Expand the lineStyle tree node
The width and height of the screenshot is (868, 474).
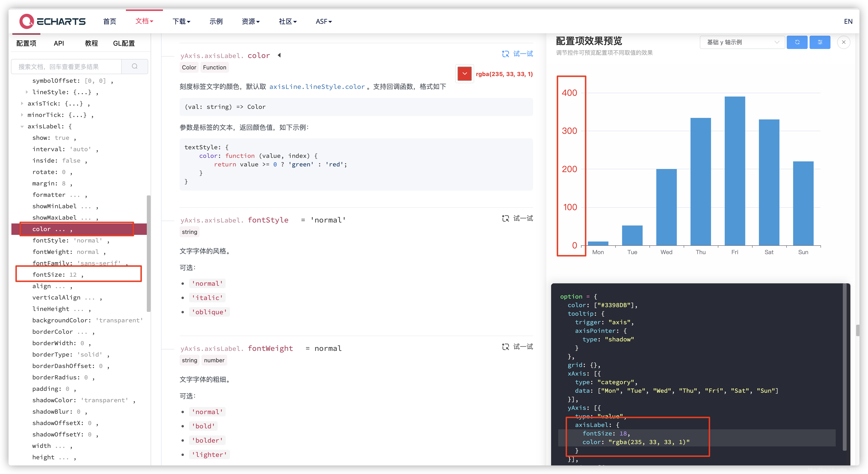coord(27,92)
